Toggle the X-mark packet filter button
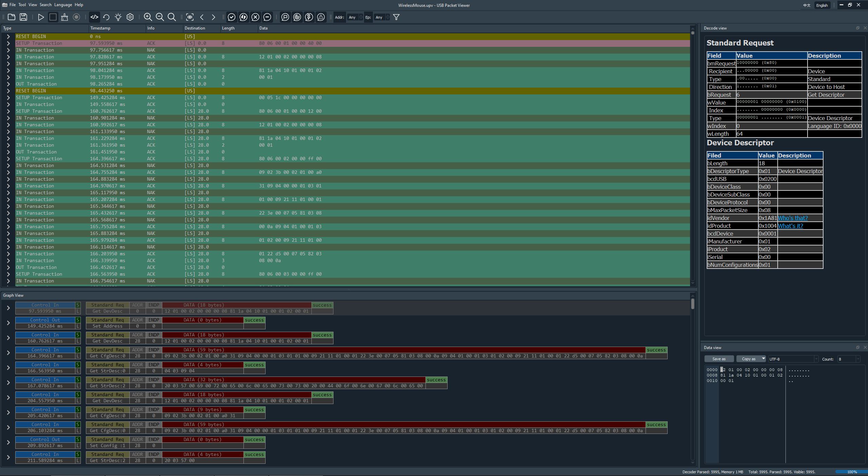 255,17
